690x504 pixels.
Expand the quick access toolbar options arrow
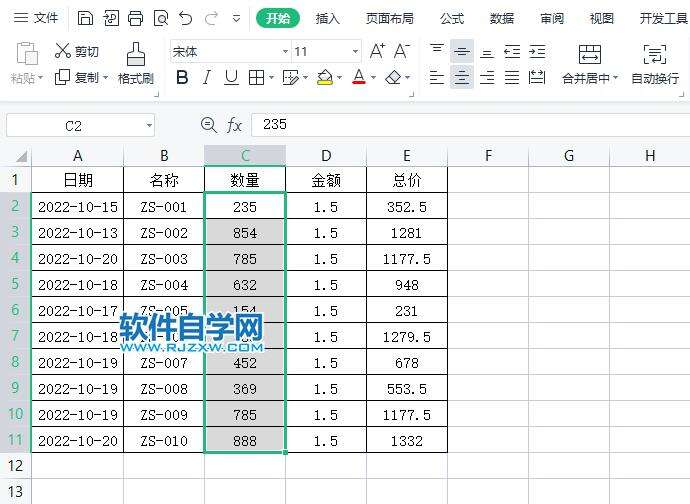236,19
